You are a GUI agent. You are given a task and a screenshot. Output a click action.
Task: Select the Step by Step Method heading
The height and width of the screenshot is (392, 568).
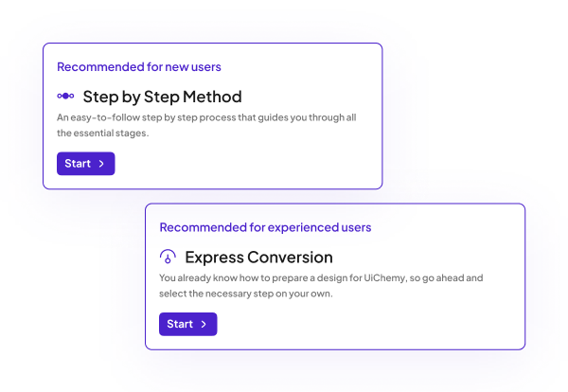162,97
